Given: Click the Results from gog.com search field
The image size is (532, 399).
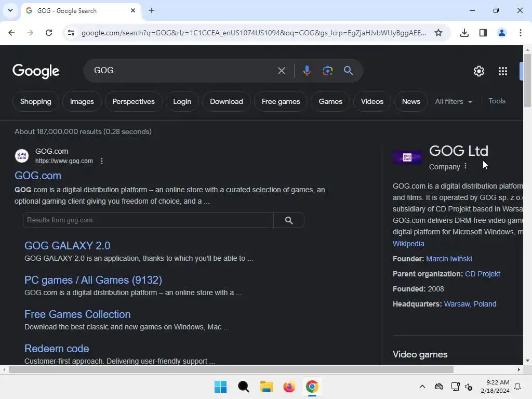Looking at the screenshot, I should click(x=148, y=220).
